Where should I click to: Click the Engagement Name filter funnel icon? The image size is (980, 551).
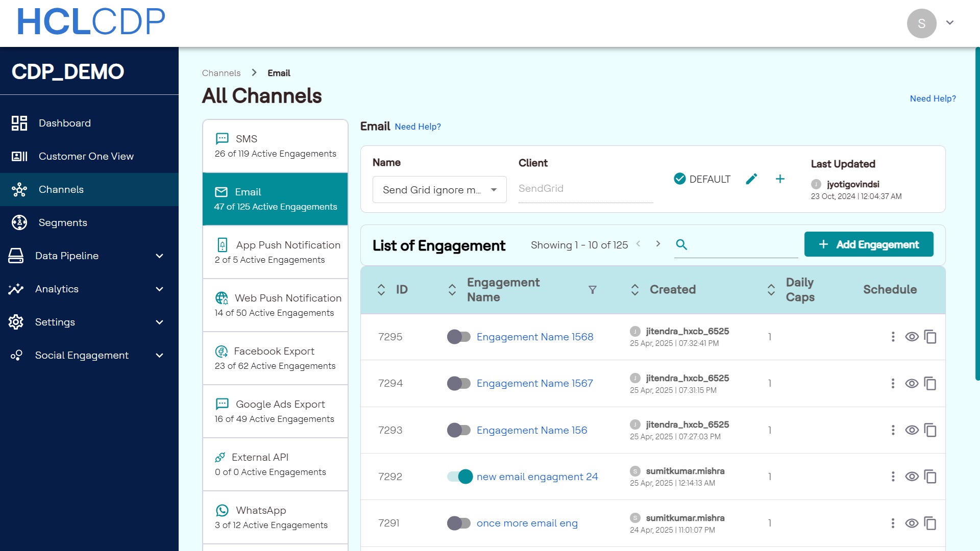point(593,290)
